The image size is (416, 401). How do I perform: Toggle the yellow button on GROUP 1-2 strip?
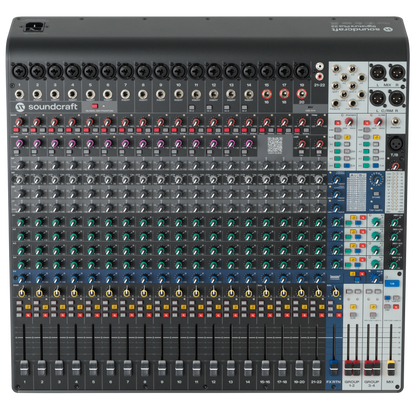(353, 307)
